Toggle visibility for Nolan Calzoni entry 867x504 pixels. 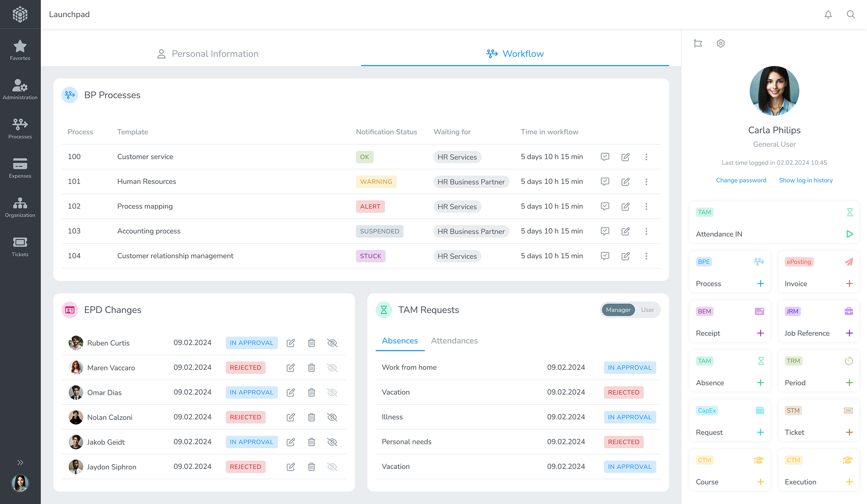pos(332,417)
